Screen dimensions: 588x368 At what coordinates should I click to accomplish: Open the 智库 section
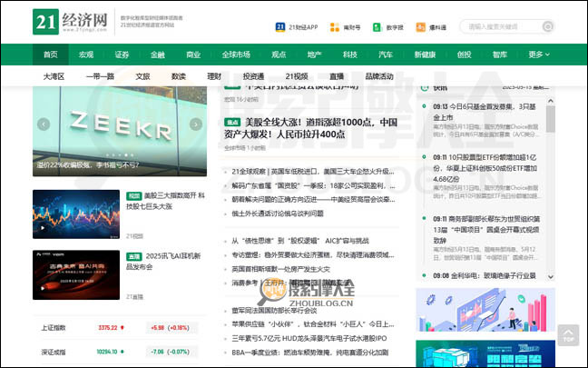(x=499, y=55)
